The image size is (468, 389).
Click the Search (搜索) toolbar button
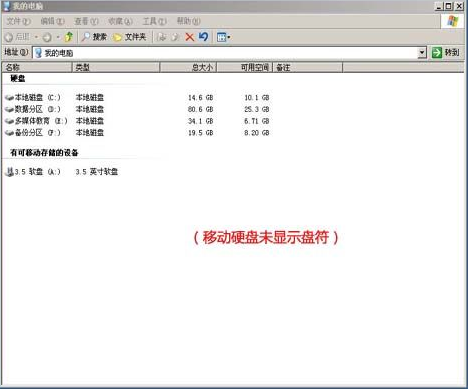[x=94, y=37]
